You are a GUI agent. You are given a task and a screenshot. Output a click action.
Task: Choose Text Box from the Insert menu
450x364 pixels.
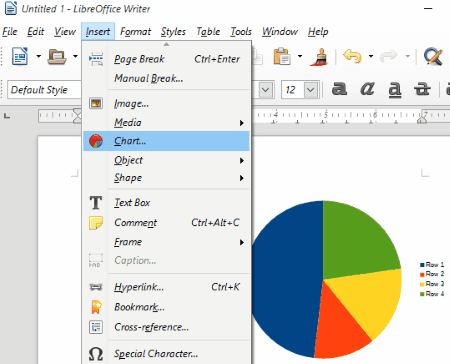click(166, 203)
